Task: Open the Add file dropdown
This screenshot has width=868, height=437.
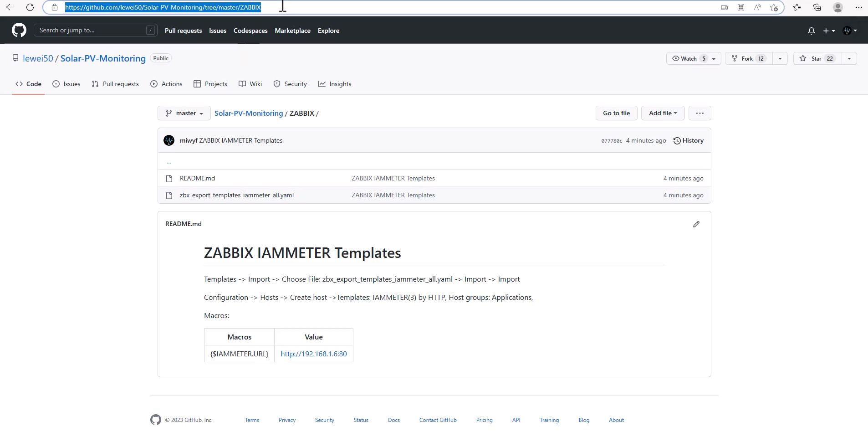Action: 663,113
